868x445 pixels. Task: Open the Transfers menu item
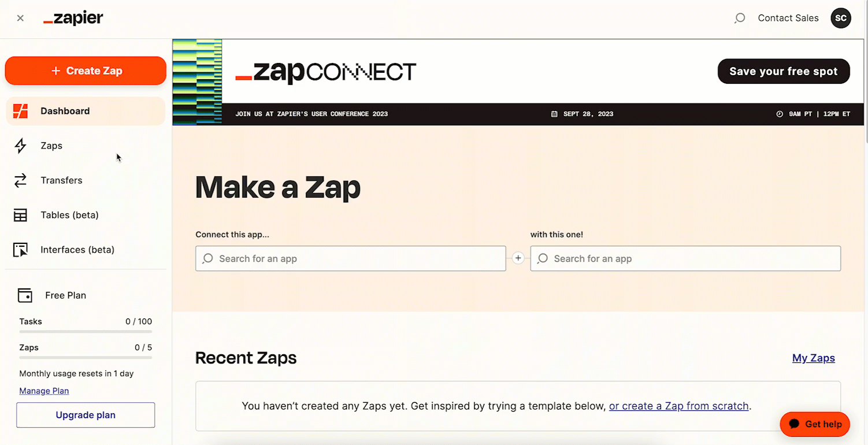point(86,180)
